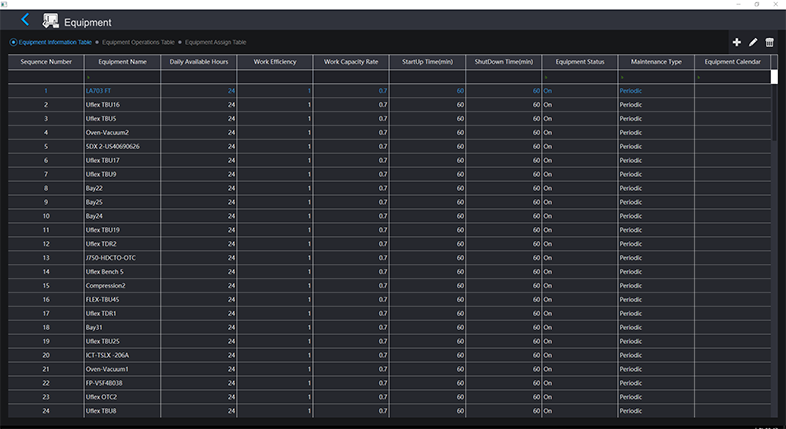786x429 pixels.
Task: Switch to Equipment Operations Table
Action: 138,42
